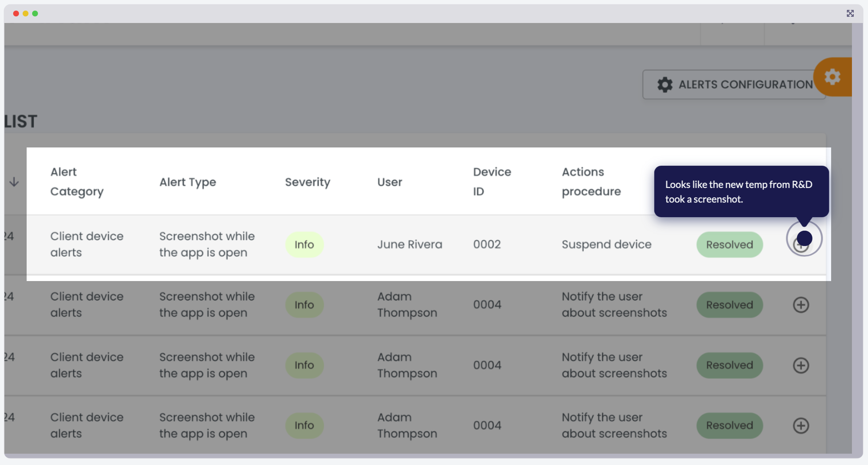Expand the first Adam Thompson row plus icon
868x465 pixels.
pos(801,305)
